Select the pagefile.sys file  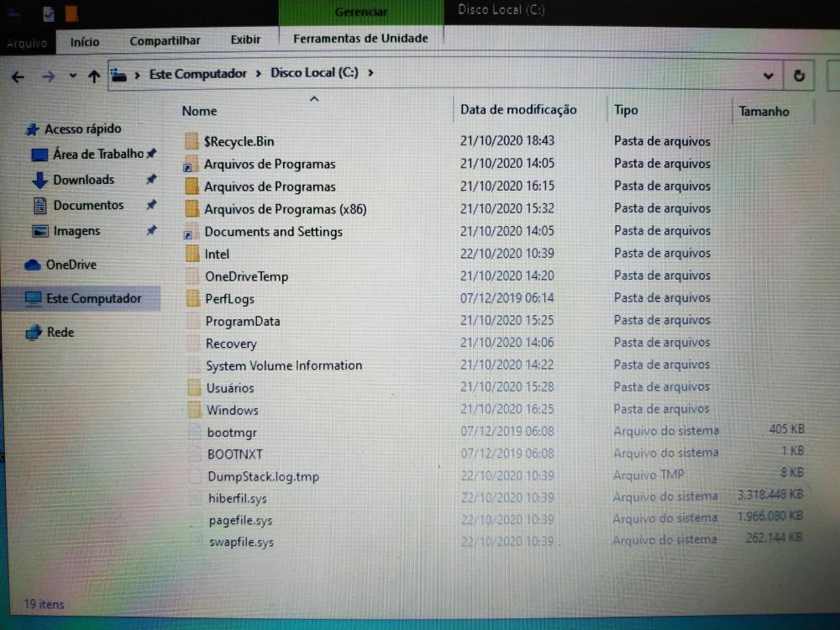coord(240,520)
